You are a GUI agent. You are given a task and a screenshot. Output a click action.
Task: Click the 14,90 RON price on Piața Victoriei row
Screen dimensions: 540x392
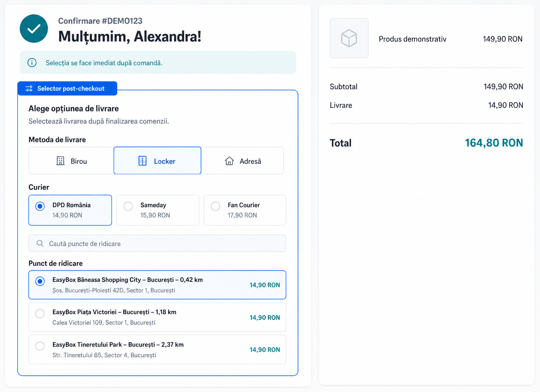265,317
